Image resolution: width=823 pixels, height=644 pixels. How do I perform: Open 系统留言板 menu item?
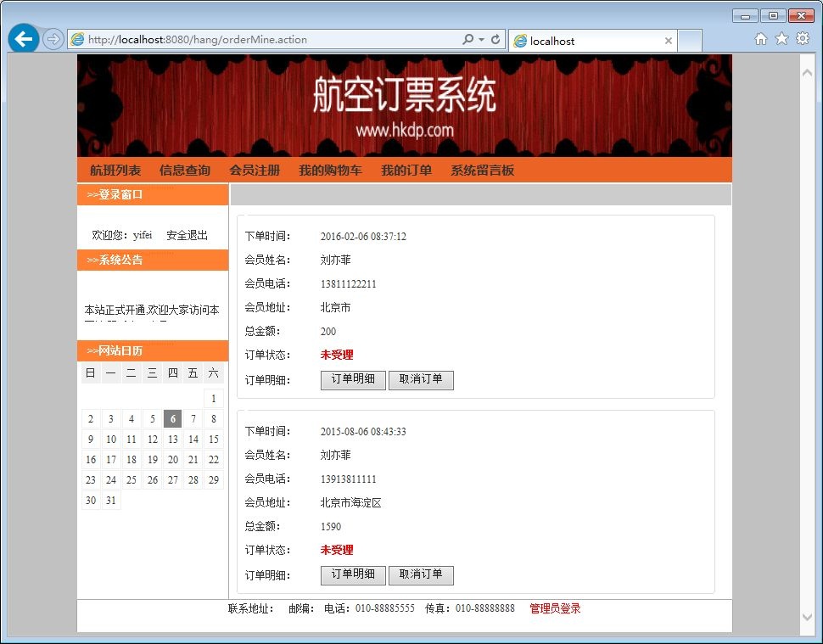[x=483, y=170]
